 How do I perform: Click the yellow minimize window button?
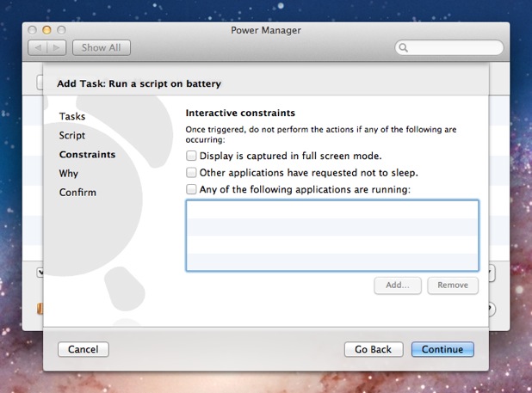pyautogui.click(x=46, y=30)
